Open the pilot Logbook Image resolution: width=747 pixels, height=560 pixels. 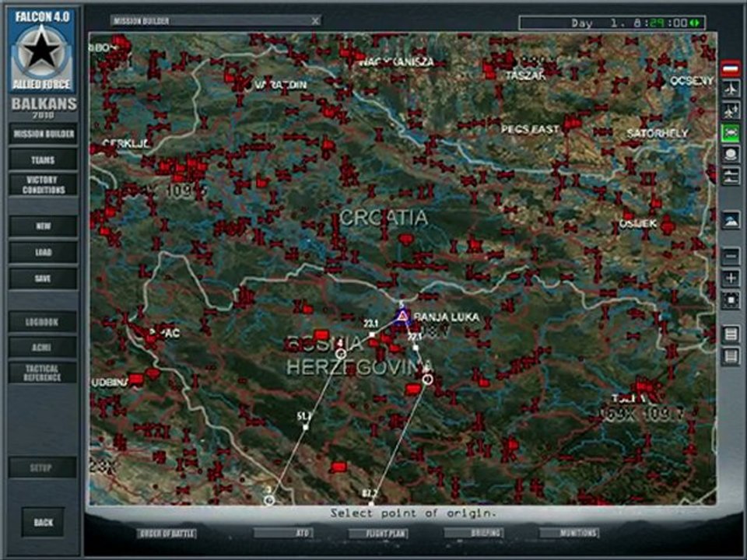point(43,322)
